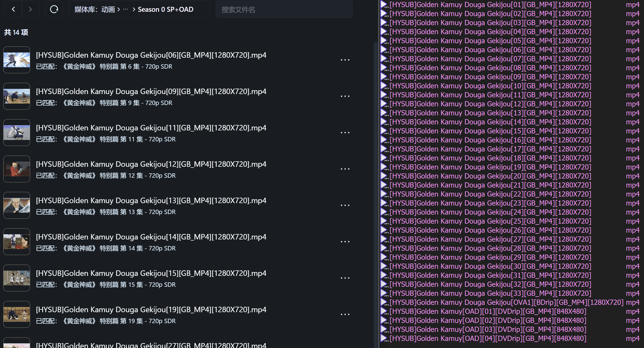This screenshot has height=348, width=644.
Task: Click thumbnail of Gekijou[19] episode
Action: 17,314
